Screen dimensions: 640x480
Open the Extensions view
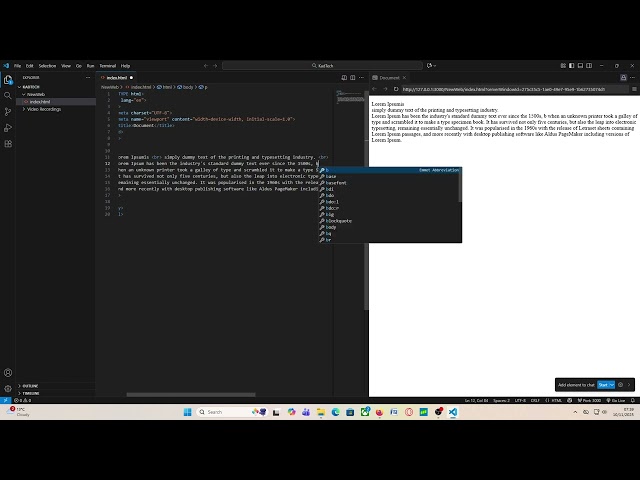8,144
